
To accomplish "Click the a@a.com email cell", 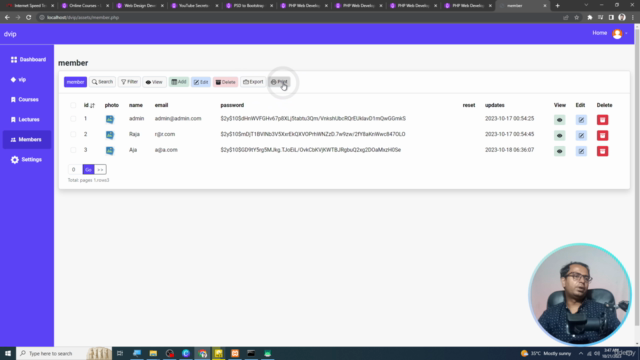I will (x=166, y=150).
